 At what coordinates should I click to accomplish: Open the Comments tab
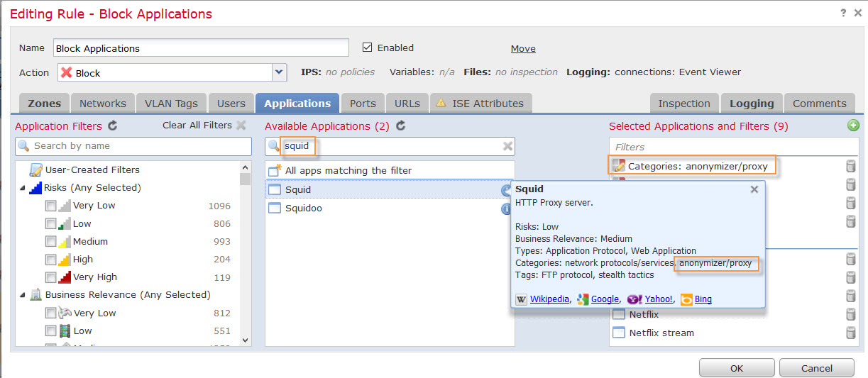tap(819, 104)
